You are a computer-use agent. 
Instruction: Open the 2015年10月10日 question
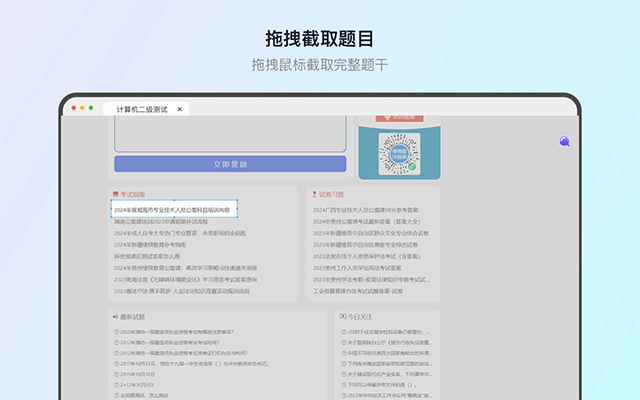[138, 374]
